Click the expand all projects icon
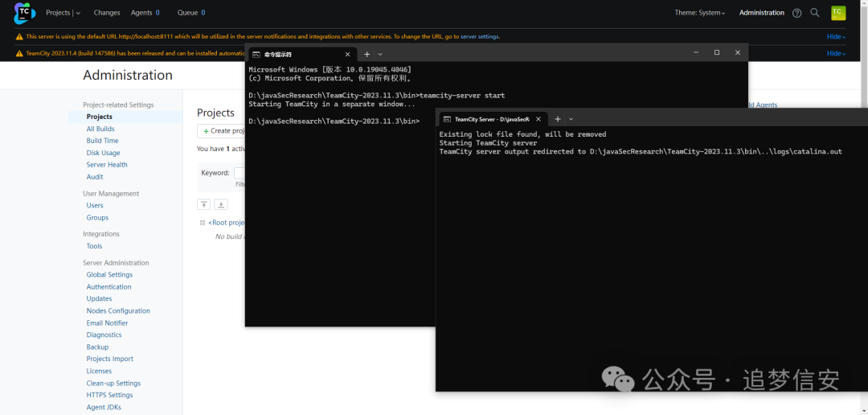Viewport: 868px width, 415px height. pos(221,204)
